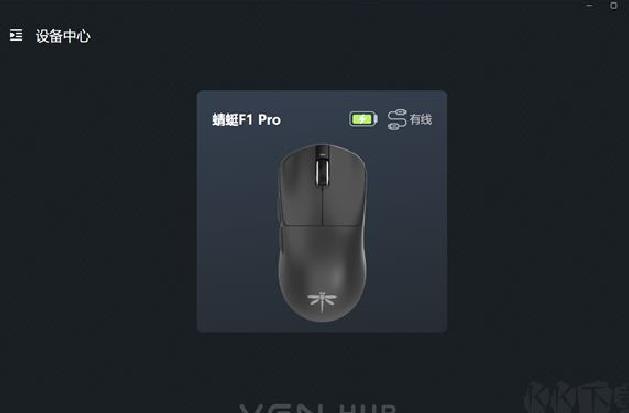This screenshot has width=629, height=413.
Task: Click the 有线 connection mode label
Action: coord(421,119)
